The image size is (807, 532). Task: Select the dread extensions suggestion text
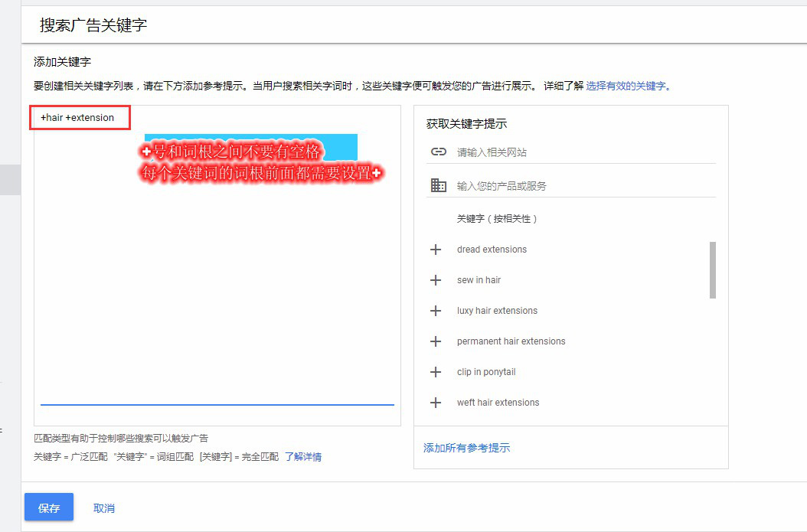pyautogui.click(x=492, y=250)
